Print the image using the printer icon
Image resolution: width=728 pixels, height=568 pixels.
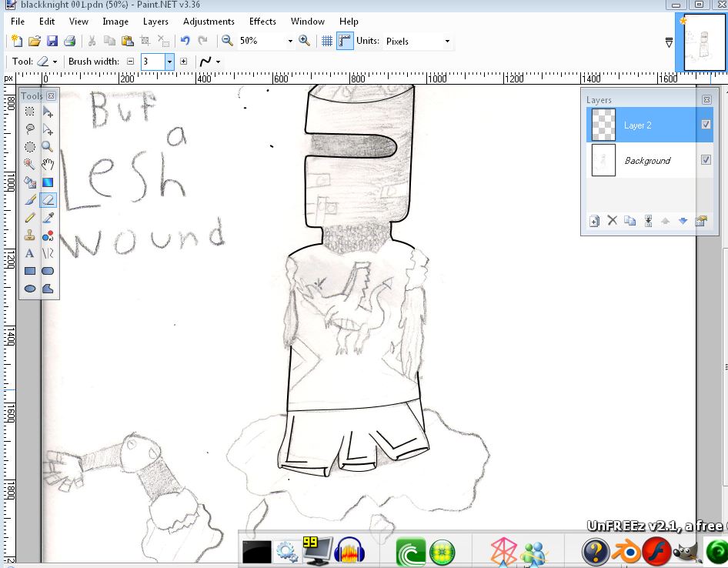point(69,41)
